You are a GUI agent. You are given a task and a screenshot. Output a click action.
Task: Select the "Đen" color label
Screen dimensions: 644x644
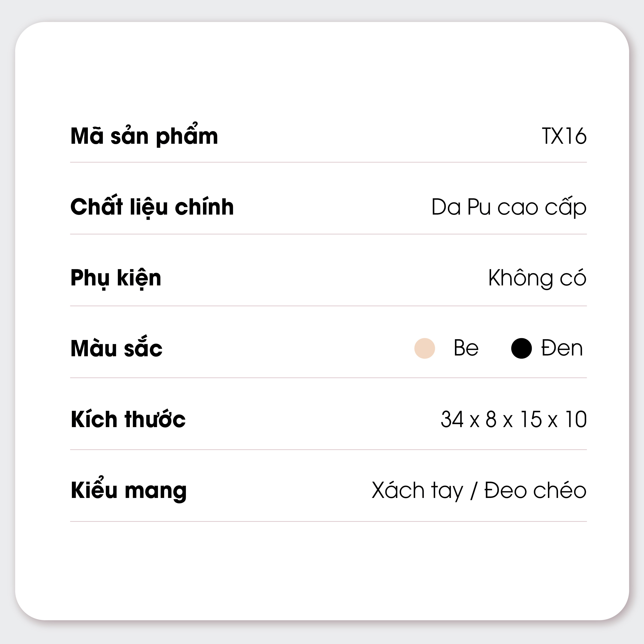562,348
